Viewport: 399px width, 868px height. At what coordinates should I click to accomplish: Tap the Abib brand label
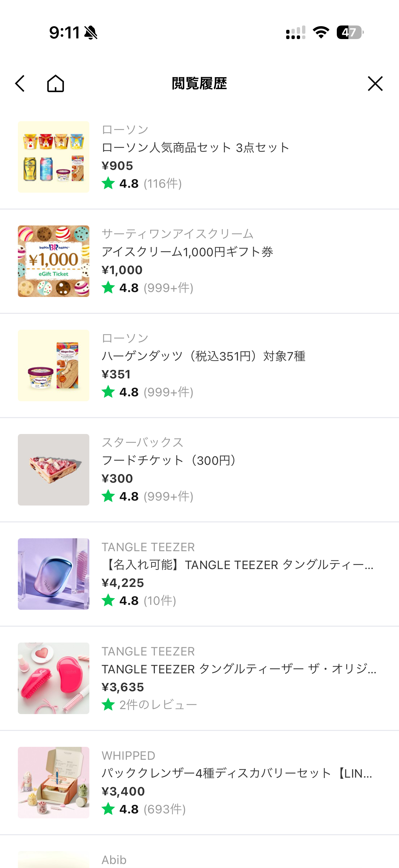pos(114,860)
